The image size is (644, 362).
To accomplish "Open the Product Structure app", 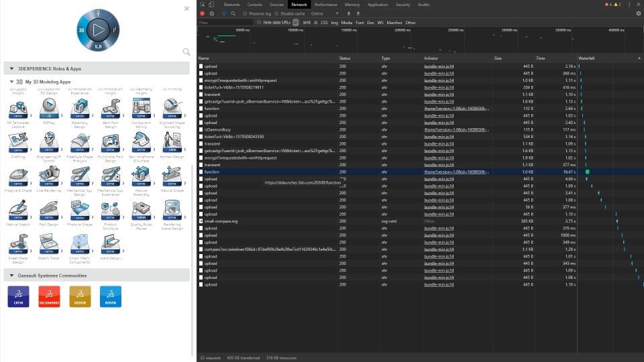I will [x=111, y=210].
